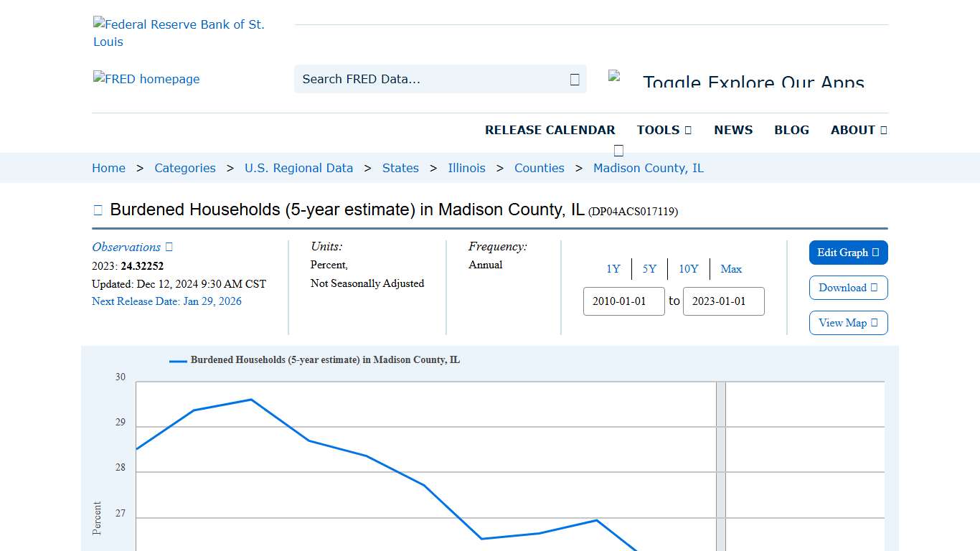The height and width of the screenshot is (551, 980).
Task: Click the Federal Reserve Bank of St. Louis logo
Action: coord(179,32)
